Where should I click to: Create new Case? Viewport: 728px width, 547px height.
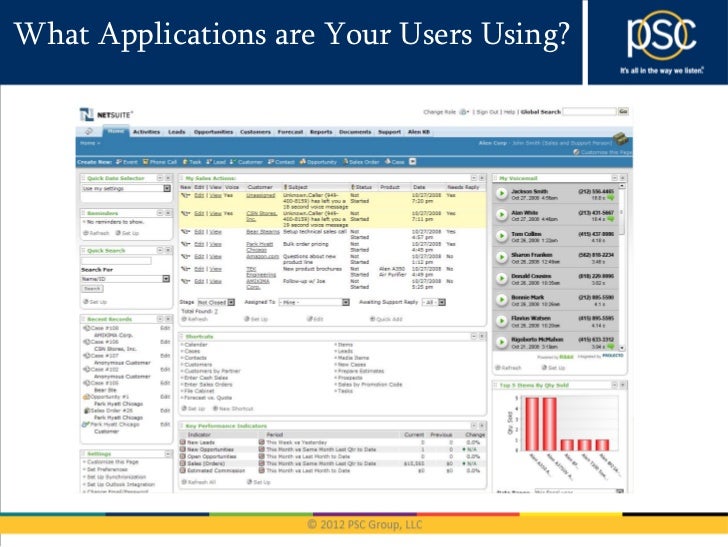[x=395, y=162]
